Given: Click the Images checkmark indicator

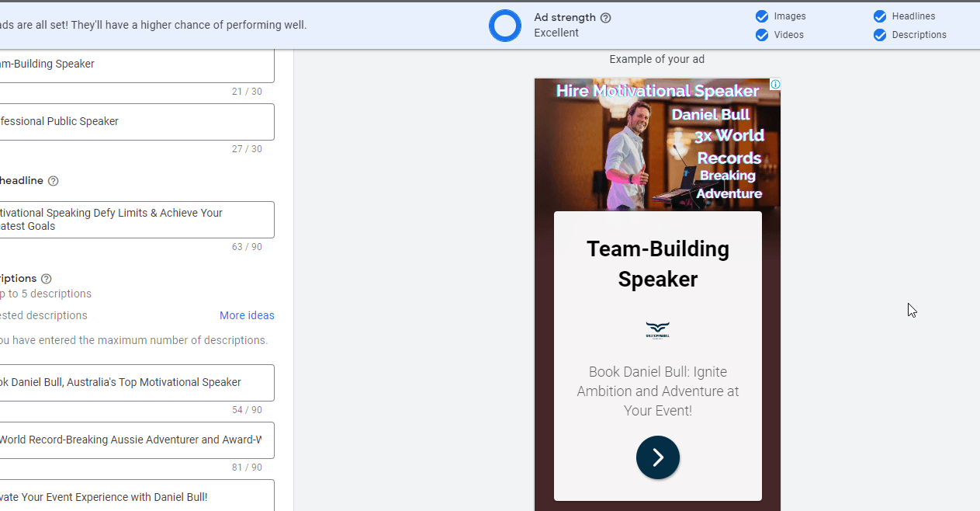Looking at the screenshot, I should click(x=762, y=16).
